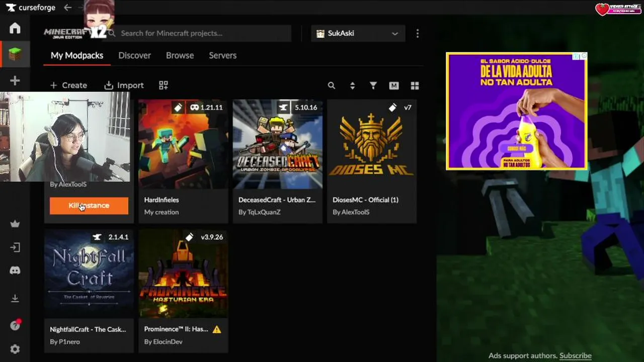Open the three-dot menu beside SukAski
The width and height of the screenshot is (644, 362).
click(417, 33)
